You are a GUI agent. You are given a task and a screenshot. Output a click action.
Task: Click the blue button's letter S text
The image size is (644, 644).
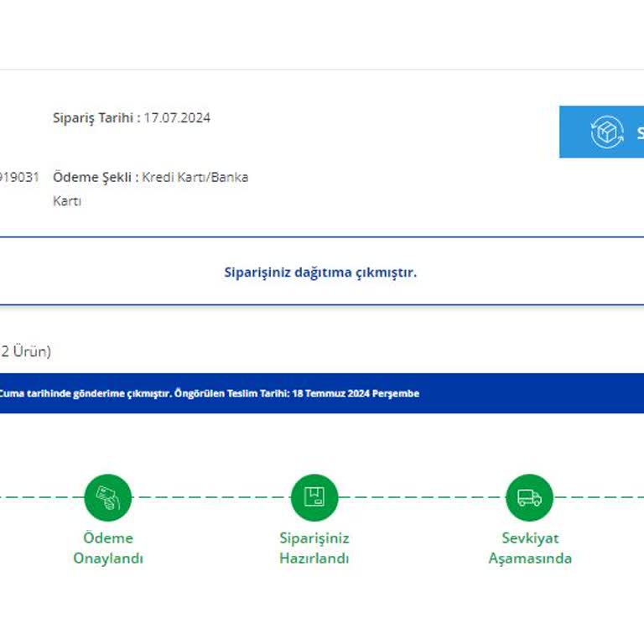point(641,133)
